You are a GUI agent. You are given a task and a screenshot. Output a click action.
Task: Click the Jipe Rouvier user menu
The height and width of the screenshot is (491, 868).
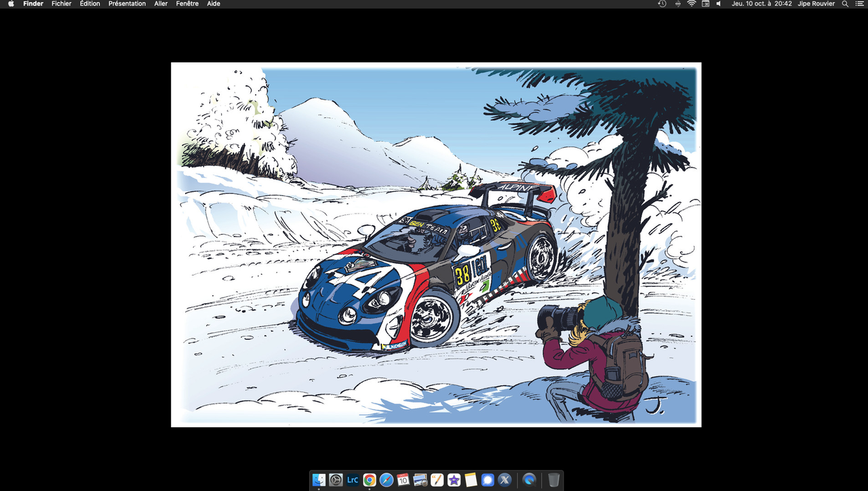point(816,4)
